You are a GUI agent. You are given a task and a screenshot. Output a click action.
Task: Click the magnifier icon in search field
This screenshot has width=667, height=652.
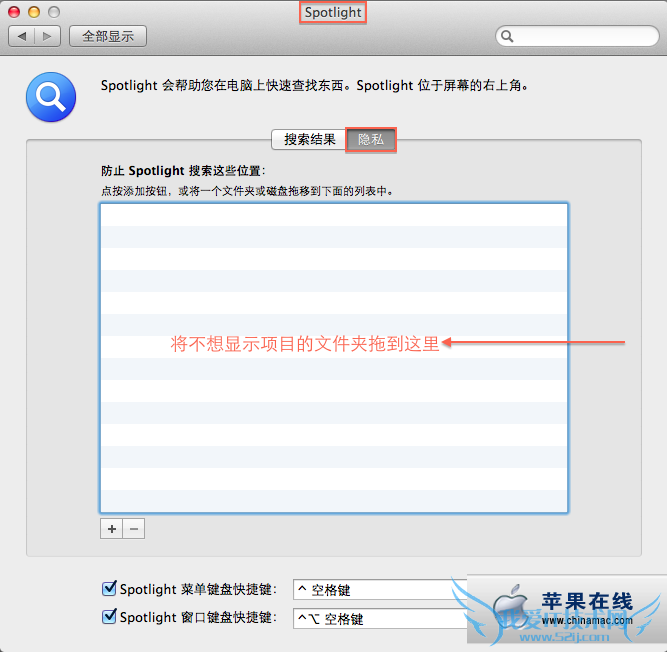click(507, 37)
